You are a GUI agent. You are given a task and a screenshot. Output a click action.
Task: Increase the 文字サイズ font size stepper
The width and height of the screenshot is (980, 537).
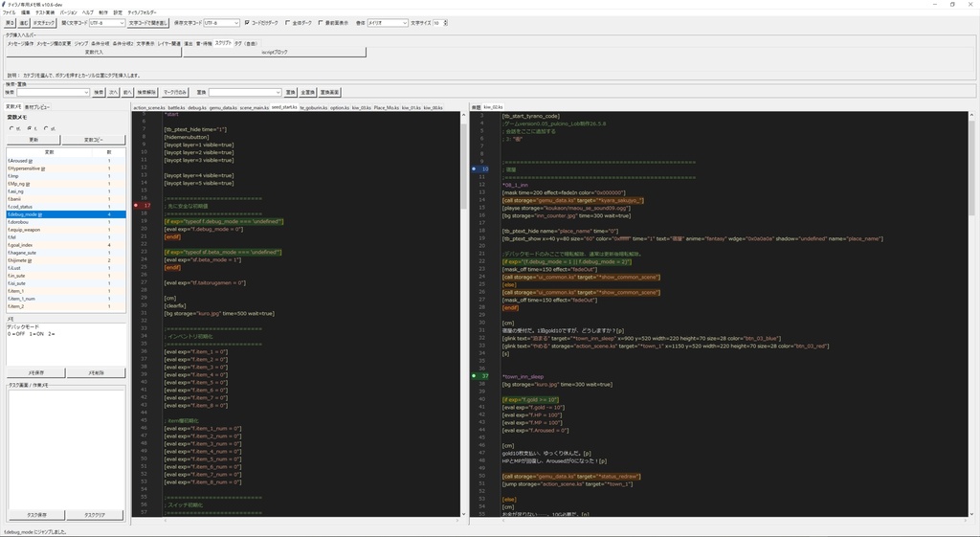coord(445,21)
